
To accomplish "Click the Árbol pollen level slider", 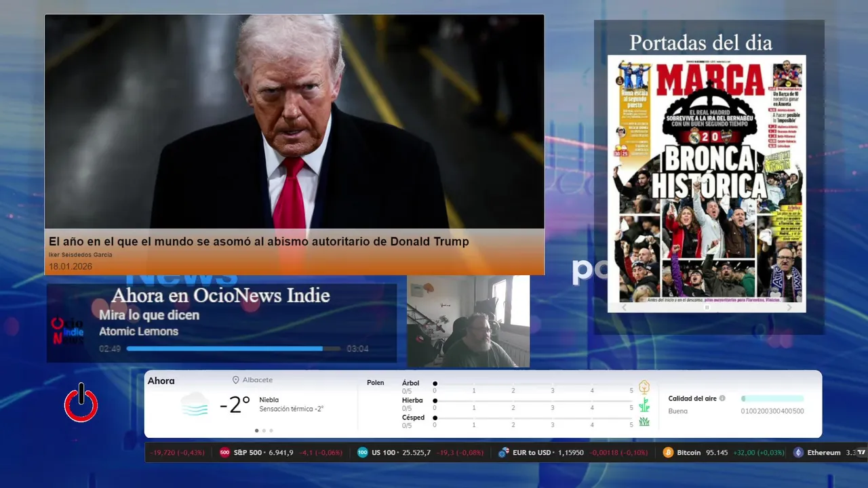I will tap(533, 384).
